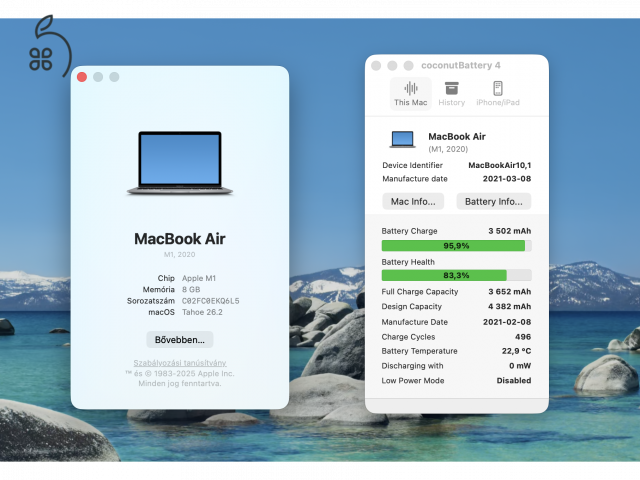This screenshot has width=640, height=480.
Task: Click the Sorozatszám label
Action: 151,301
